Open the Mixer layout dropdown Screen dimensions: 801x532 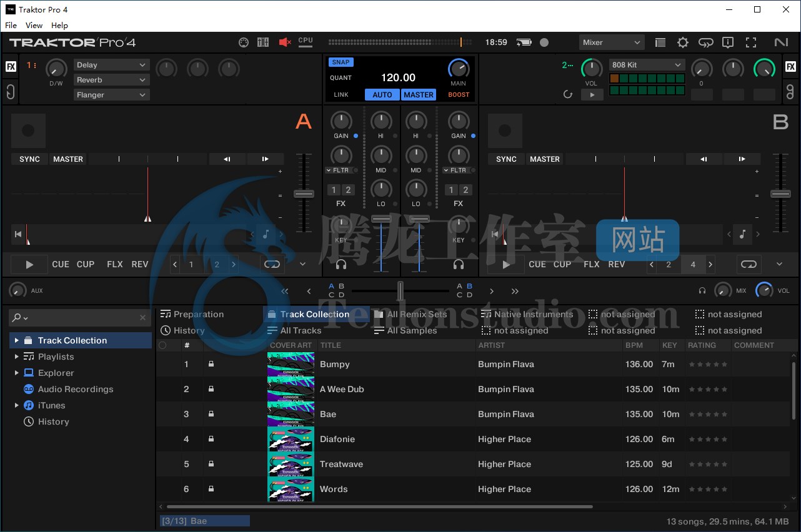coord(612,42)
